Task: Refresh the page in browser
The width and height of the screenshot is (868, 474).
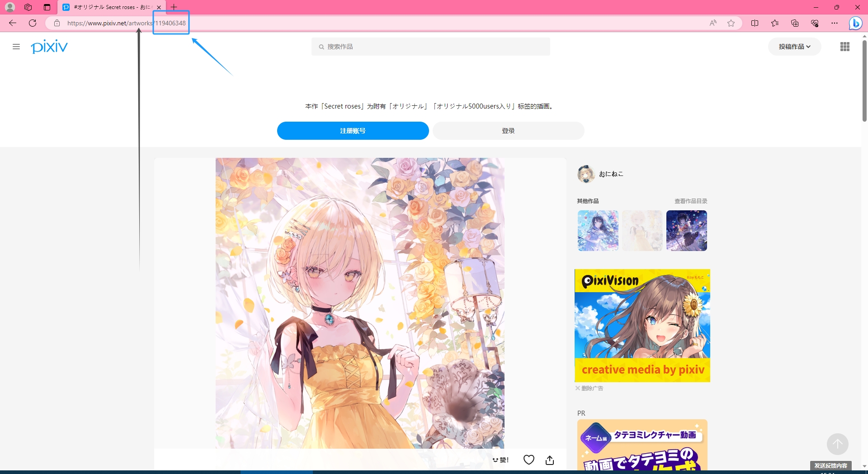Action: coord(33,23)
